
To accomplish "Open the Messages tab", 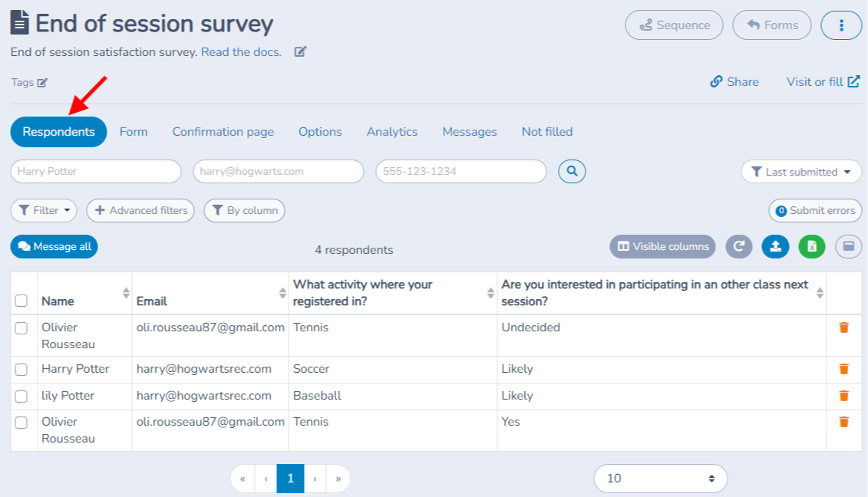I will pyautogui.click(x=470, y=132).
